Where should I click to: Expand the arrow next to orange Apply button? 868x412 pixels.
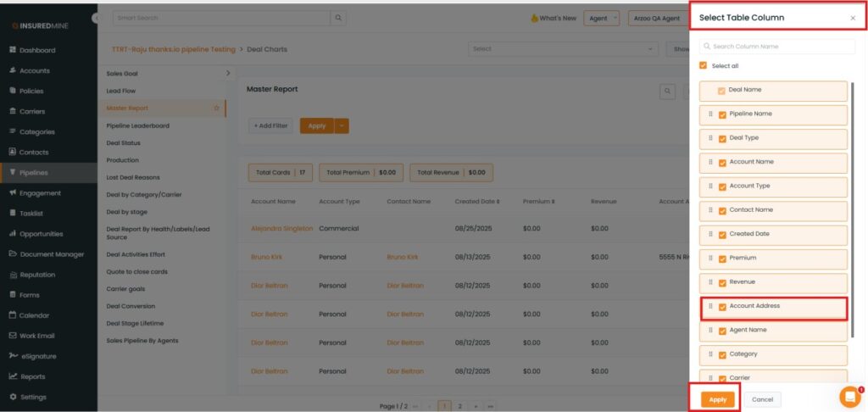(342, 125)
